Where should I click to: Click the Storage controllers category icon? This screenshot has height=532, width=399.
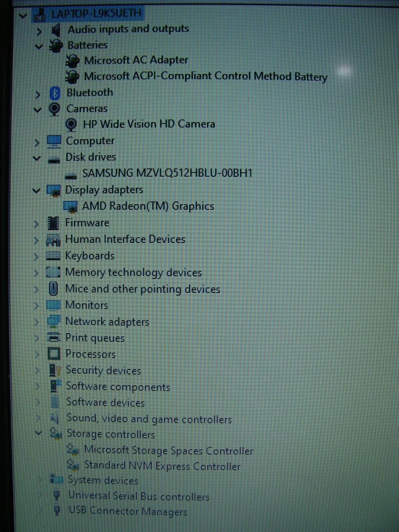[56, 433]
